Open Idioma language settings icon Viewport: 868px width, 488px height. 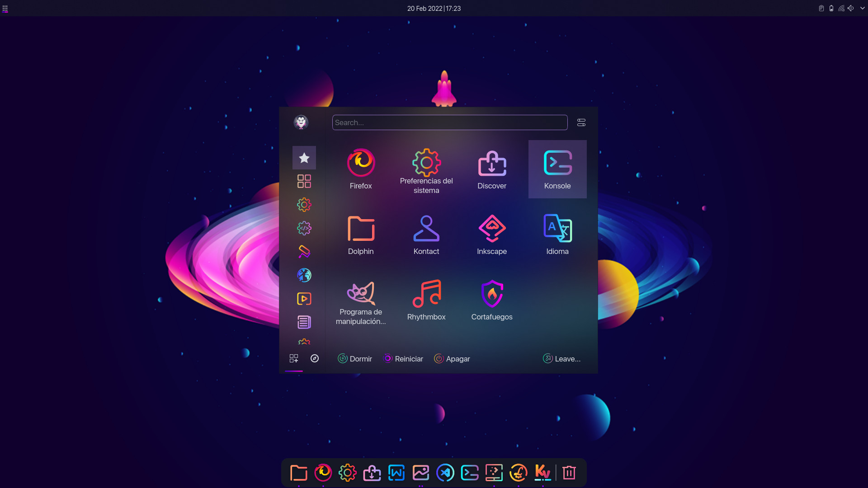[557, 234]
